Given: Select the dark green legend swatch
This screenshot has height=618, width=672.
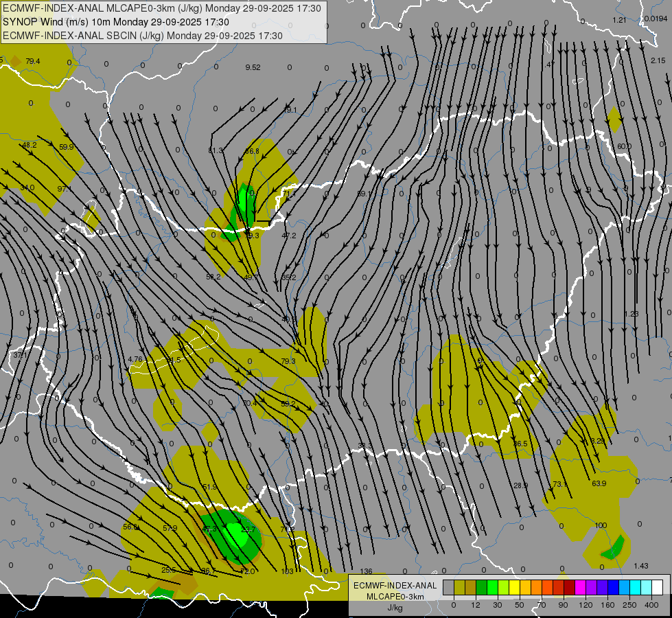Looking at the screenshot, I should [482, 587].
